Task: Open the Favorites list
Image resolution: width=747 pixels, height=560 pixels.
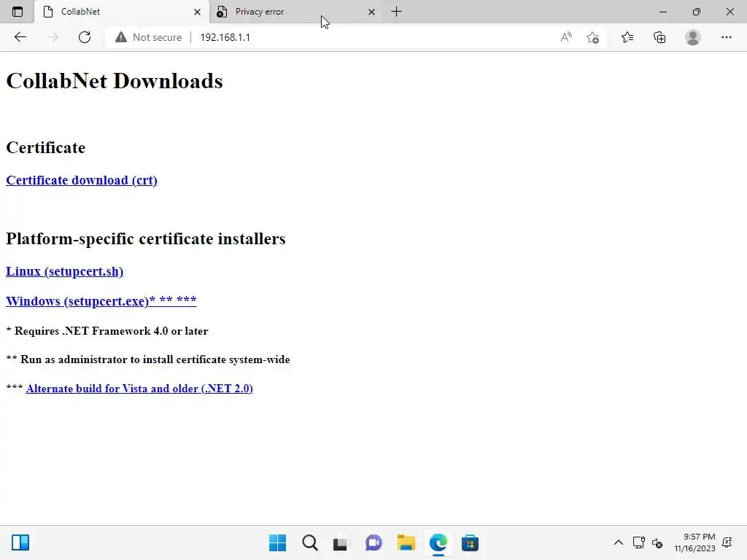Action: pos(627,37)
